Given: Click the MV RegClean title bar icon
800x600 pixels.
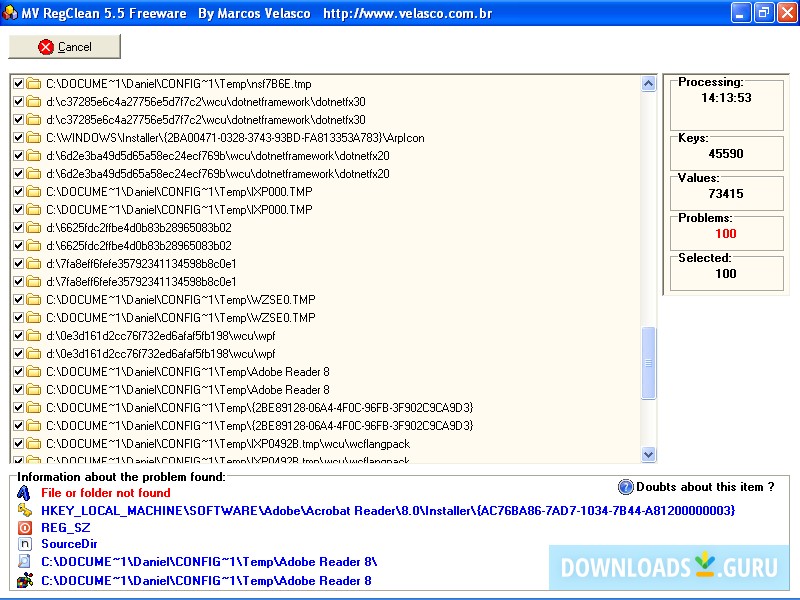Looking at the screenshot, I should coord(11,13).
